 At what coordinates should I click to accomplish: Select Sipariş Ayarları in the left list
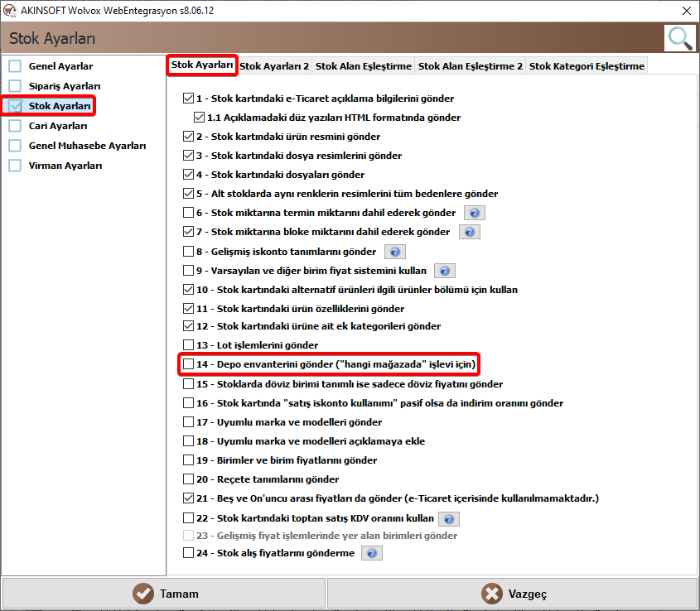click(x=65, y=86)
